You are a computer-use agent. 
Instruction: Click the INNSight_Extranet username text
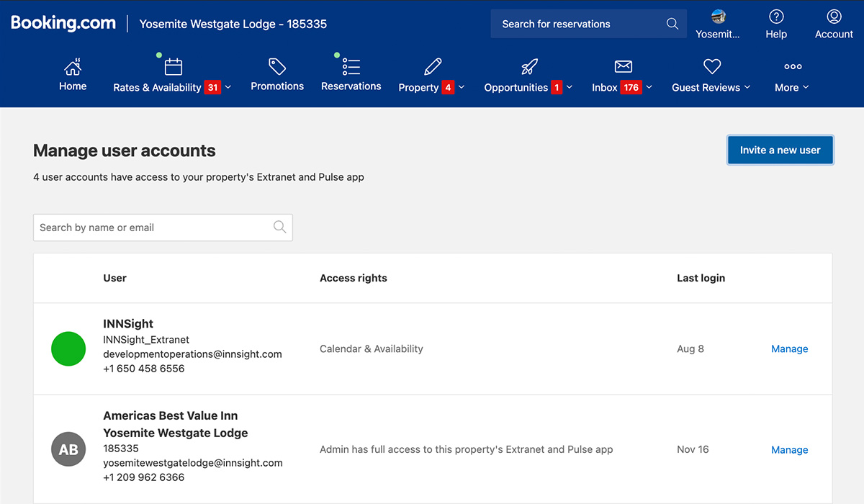(146, 340)
